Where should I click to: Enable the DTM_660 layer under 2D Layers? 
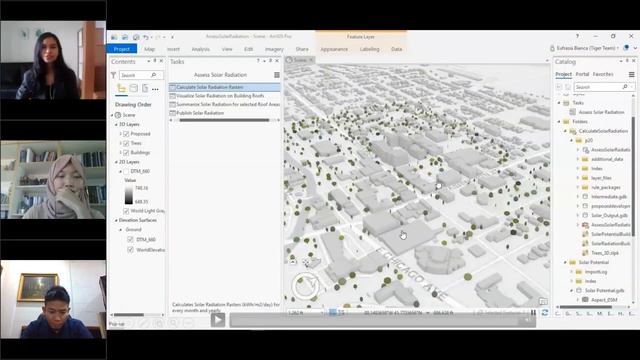[126, 171]
